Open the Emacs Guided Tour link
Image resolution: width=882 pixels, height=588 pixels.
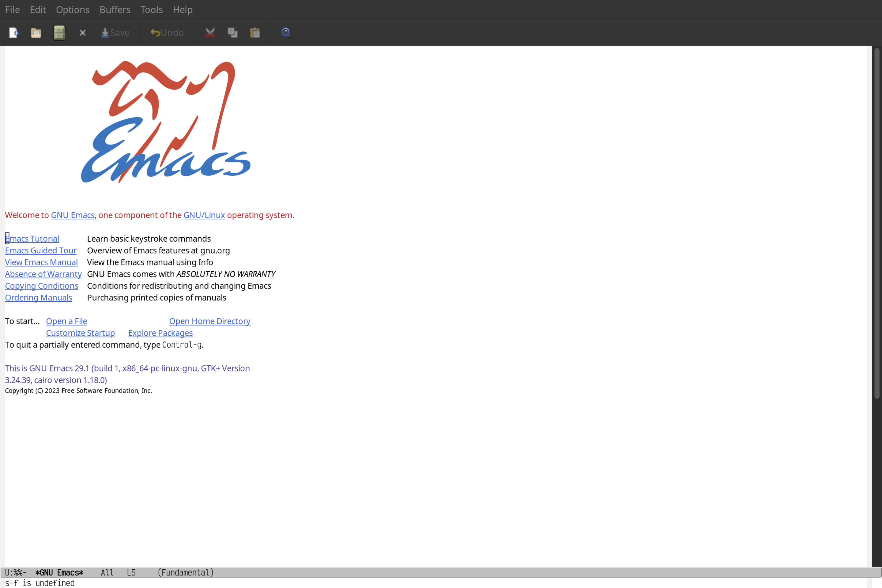41,250
